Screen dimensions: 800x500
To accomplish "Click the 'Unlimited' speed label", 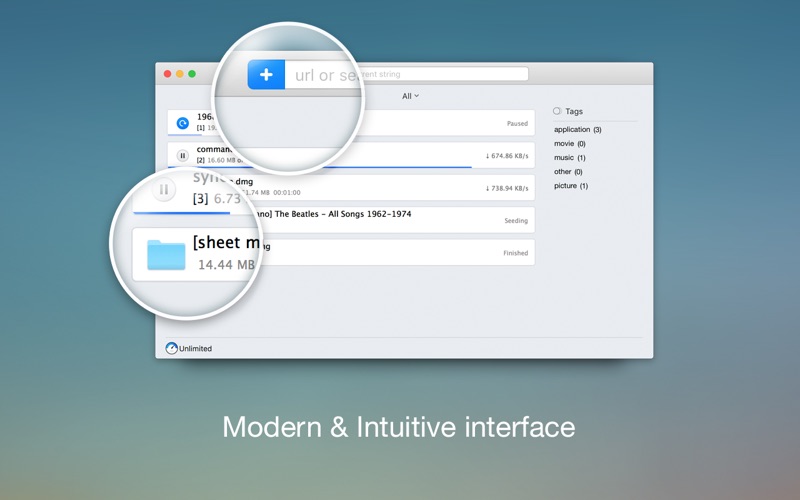I will pos(196,349).
